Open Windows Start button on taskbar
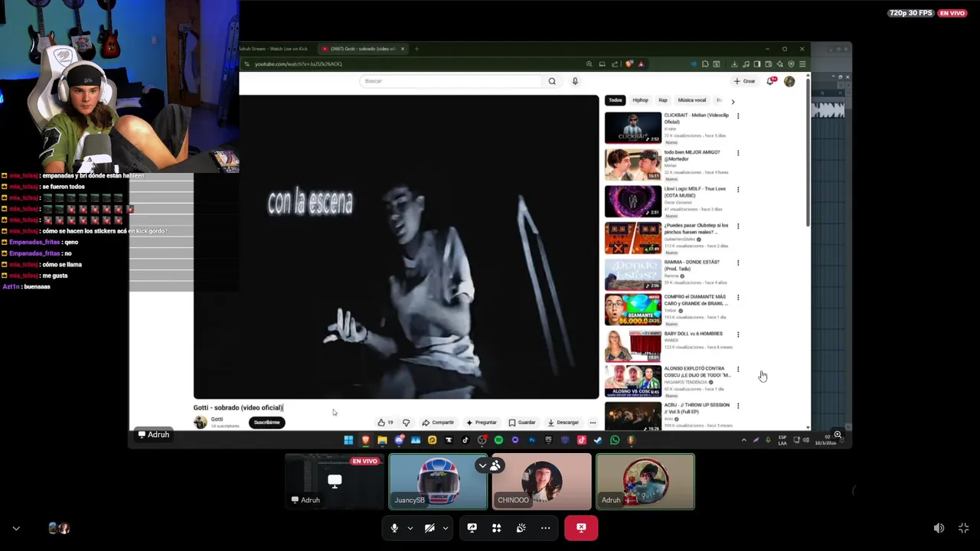Viewport: 980px width, 551px height. [348, 440]
